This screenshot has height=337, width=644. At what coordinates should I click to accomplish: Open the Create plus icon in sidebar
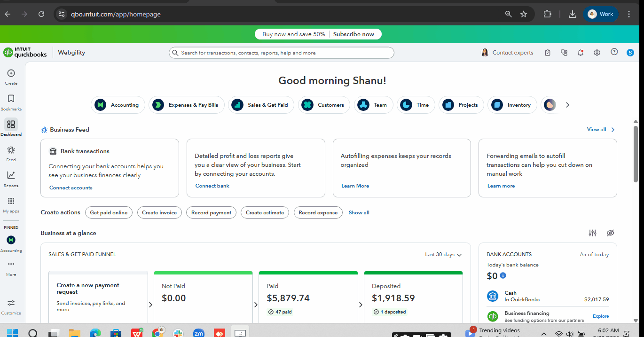click(11, 73)
